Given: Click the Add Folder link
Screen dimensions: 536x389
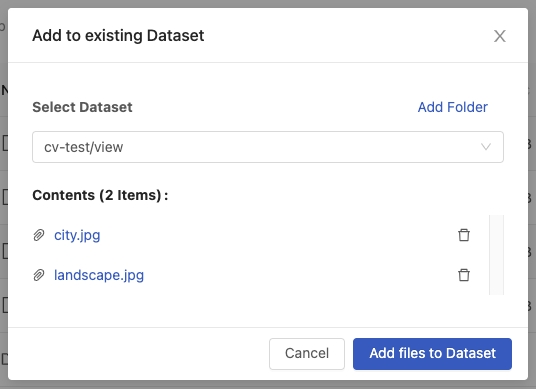Looking at the screenshot, I should 452,107.
